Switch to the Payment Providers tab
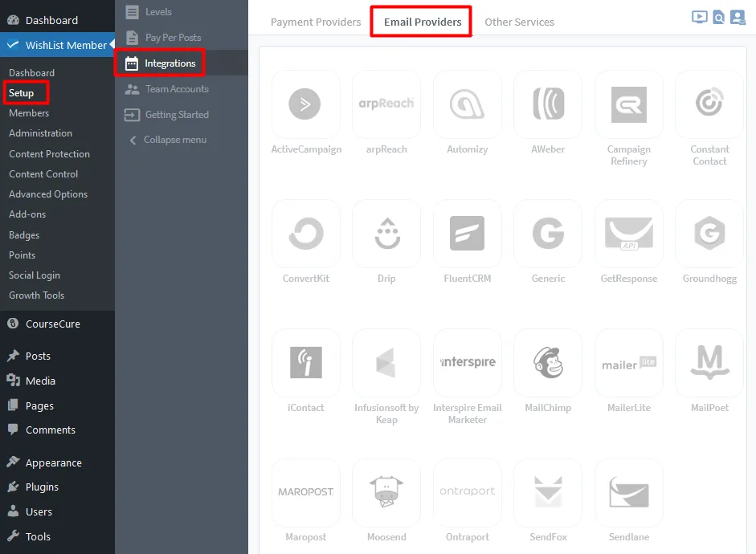Viewport: 756px width, 554px height. (x=315, y=22)
